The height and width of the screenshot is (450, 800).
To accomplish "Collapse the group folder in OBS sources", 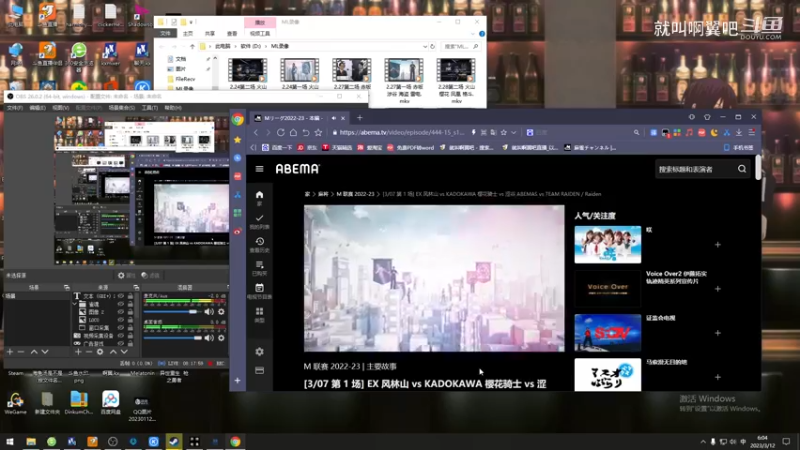I will click(x=76, y=304).
